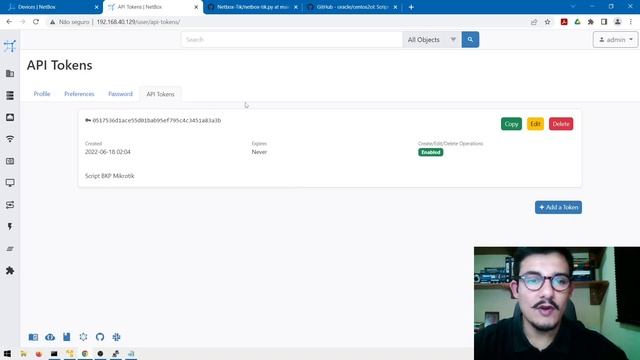The image size is (640, 360).
Task: Open the Other sidebar icon
Action: click(x=10, y=249)
